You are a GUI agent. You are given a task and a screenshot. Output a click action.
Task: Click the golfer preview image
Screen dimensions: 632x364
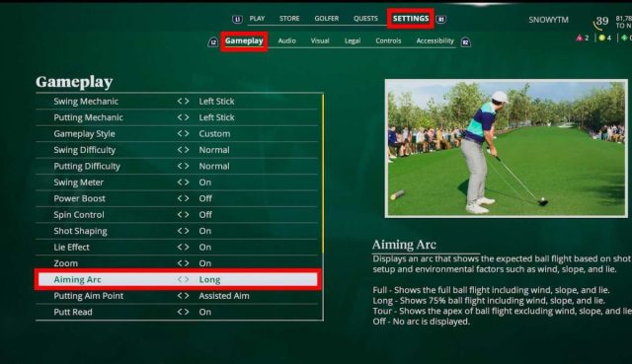(506, 149)
